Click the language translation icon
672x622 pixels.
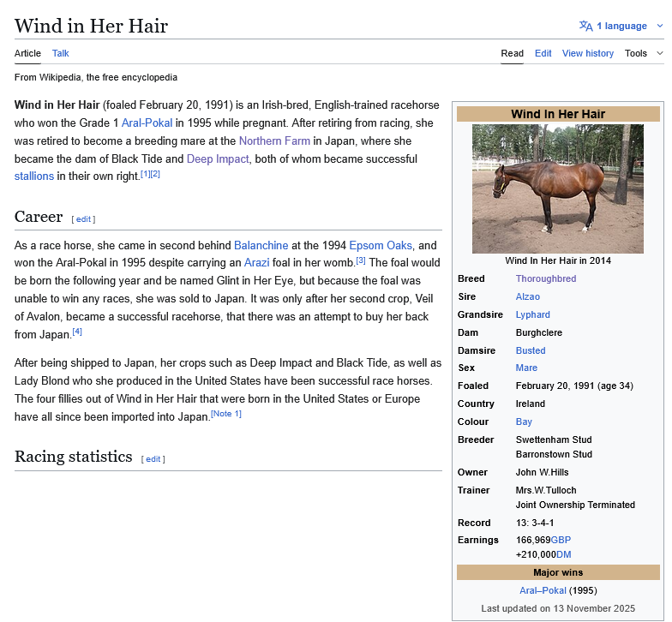coord(586,26)
